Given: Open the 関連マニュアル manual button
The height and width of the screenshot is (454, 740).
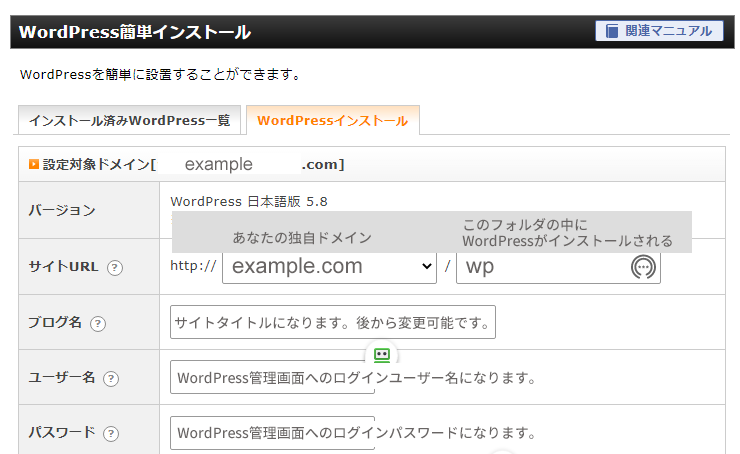Looking at the screenshot, I should [659, 31].
